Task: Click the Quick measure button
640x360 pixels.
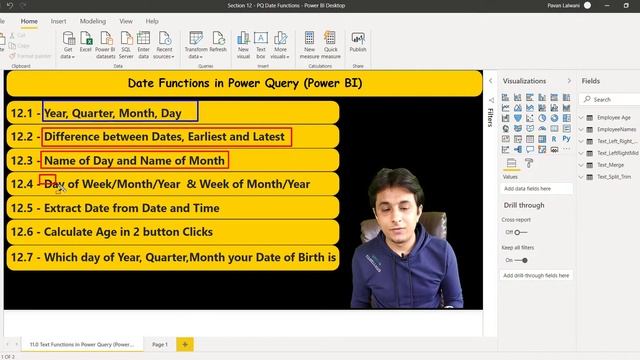Action: click(x=331, y=45)
